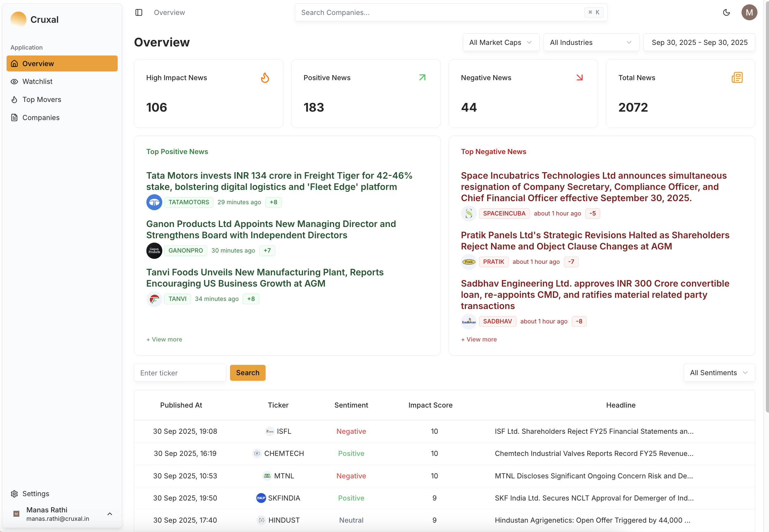
Task: Open the Sep 30, 2025 date range picker
Action: (x=699, y=42)
